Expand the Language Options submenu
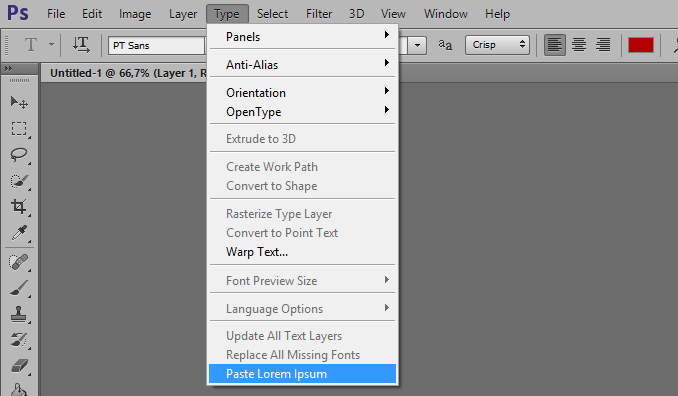This screenshot has width=678, height=396. [303, 309]
